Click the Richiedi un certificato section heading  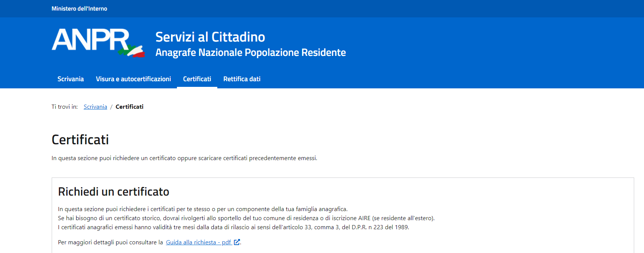tap(114, 192)
